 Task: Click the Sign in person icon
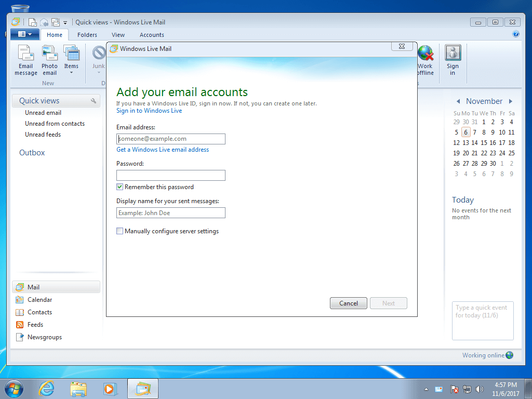(x=453, y=53)
